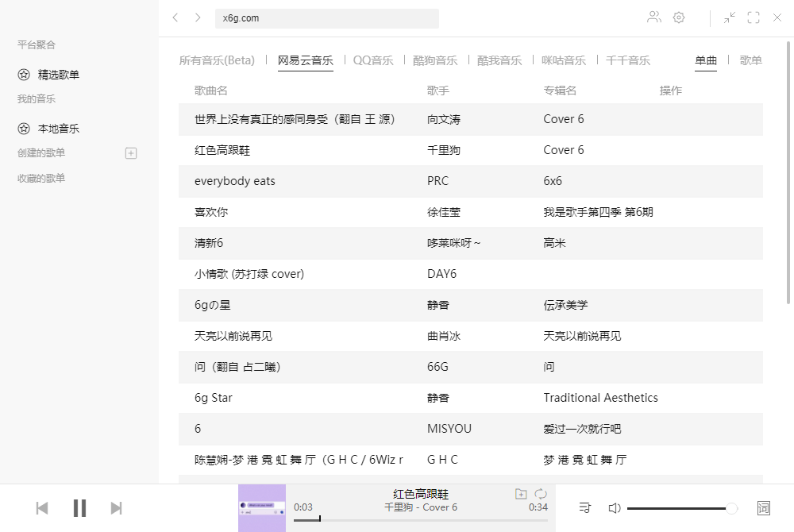Open the current playlist queue icon
This screenshot has height=532, width=794.
[584, 507]
